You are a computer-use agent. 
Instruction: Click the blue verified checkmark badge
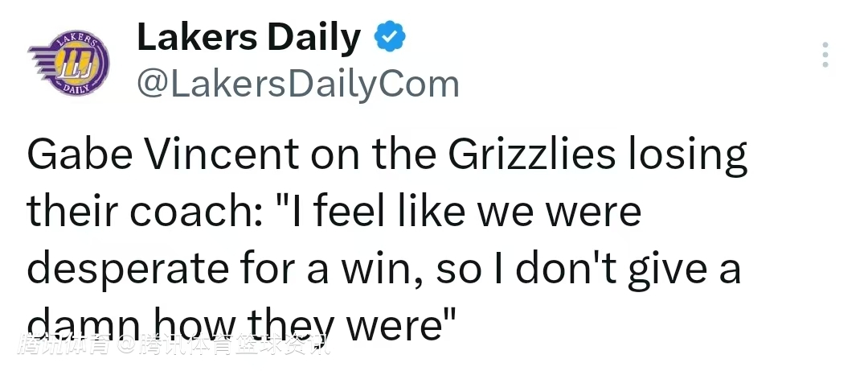pyautogui.click(x=391, y=38)
